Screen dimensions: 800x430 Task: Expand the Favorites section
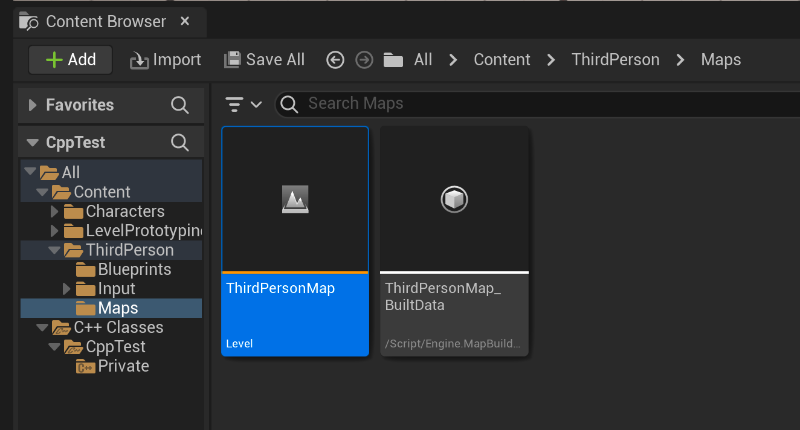pos(33,105)
